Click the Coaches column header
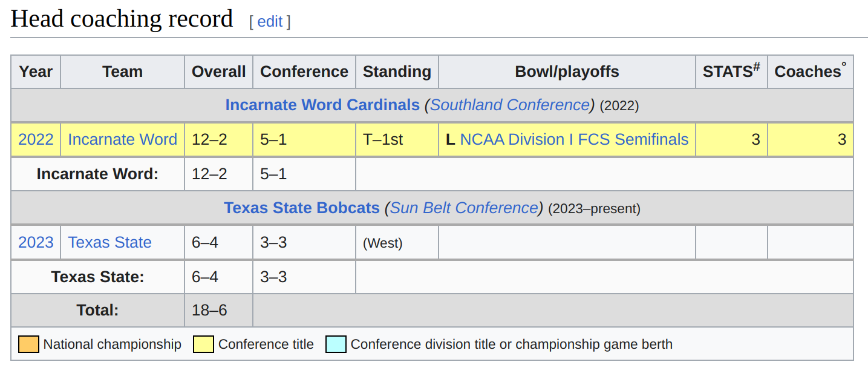This screenshot has width=868, height=376. 811,71
